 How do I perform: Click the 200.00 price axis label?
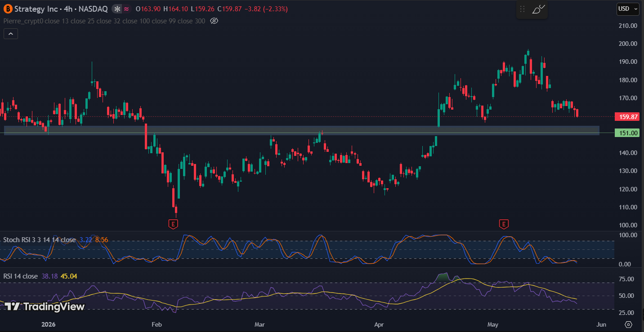628,44
